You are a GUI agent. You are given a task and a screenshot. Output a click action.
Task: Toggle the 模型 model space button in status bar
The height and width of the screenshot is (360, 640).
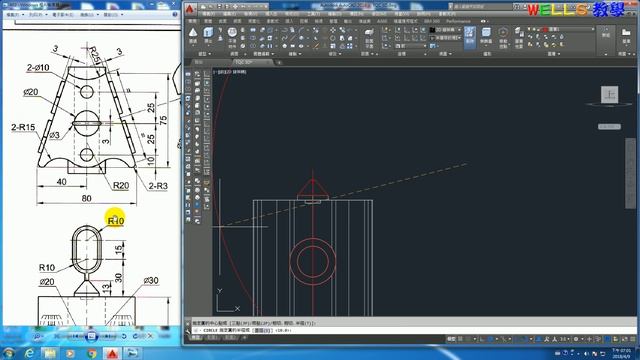pos(451,339)
